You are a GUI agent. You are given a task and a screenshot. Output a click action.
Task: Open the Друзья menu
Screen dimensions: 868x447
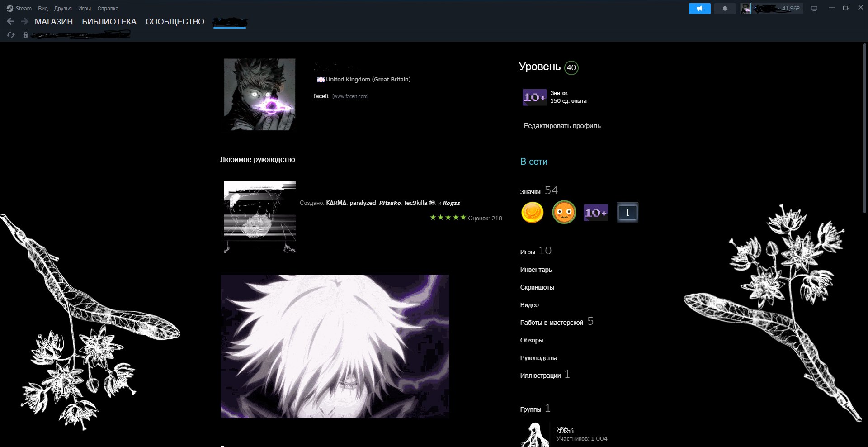(x=63, y=9)
